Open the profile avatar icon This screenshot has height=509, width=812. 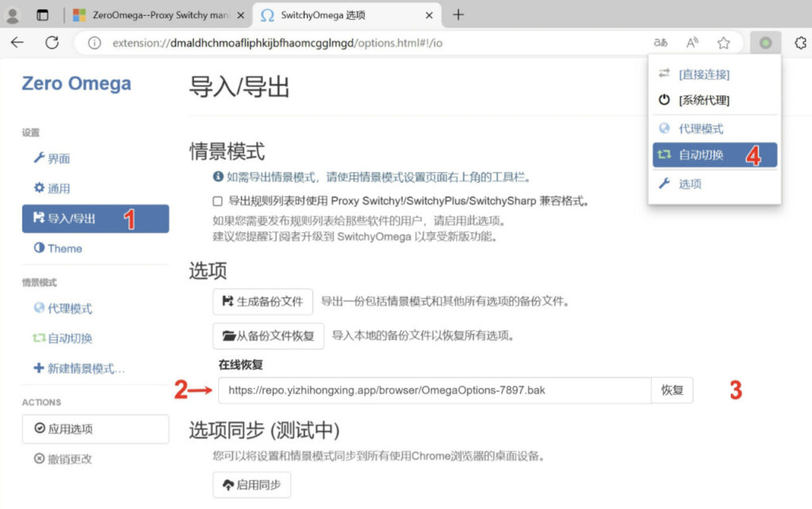coord(13,15)
